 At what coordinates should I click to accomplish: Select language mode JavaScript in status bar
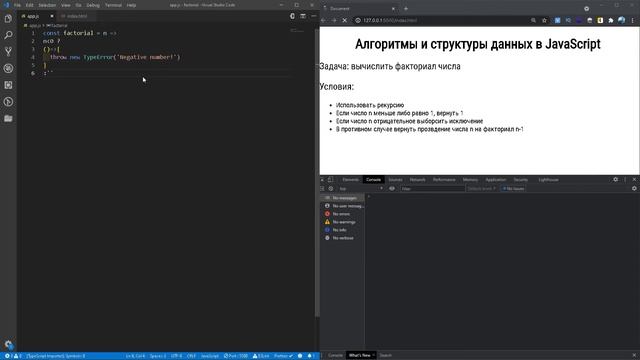[210, 356]
